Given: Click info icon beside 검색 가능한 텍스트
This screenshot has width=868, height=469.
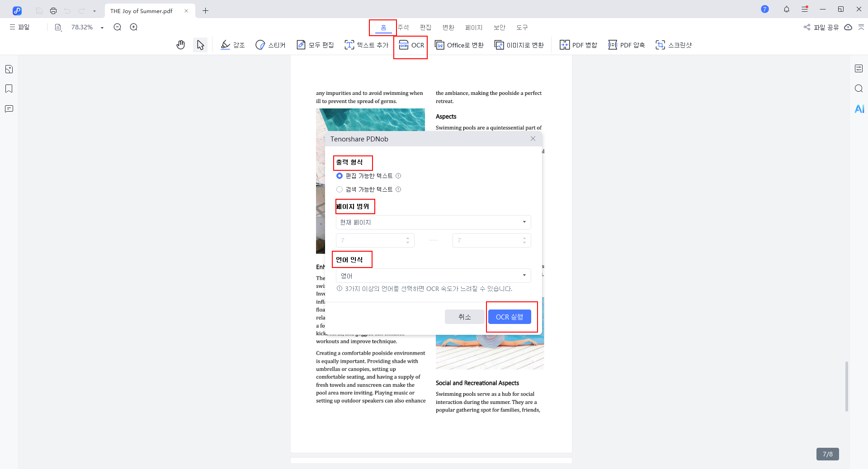Looking at the screenshot, I should (x=398, y=189).
